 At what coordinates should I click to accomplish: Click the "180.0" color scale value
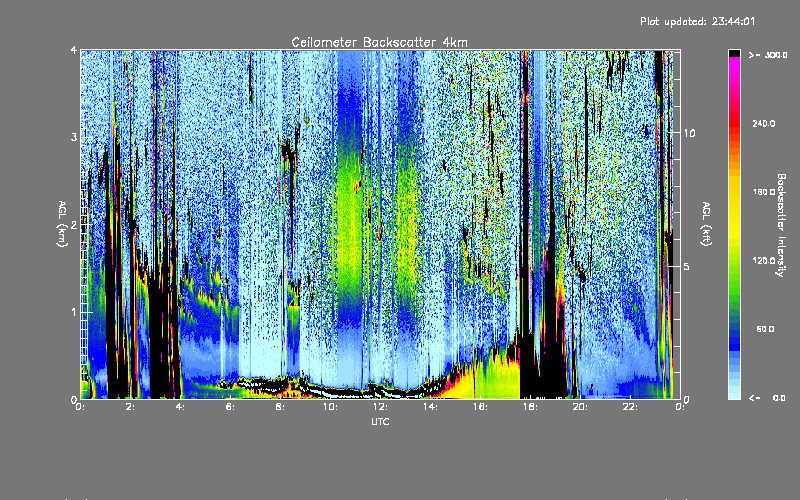764,192
